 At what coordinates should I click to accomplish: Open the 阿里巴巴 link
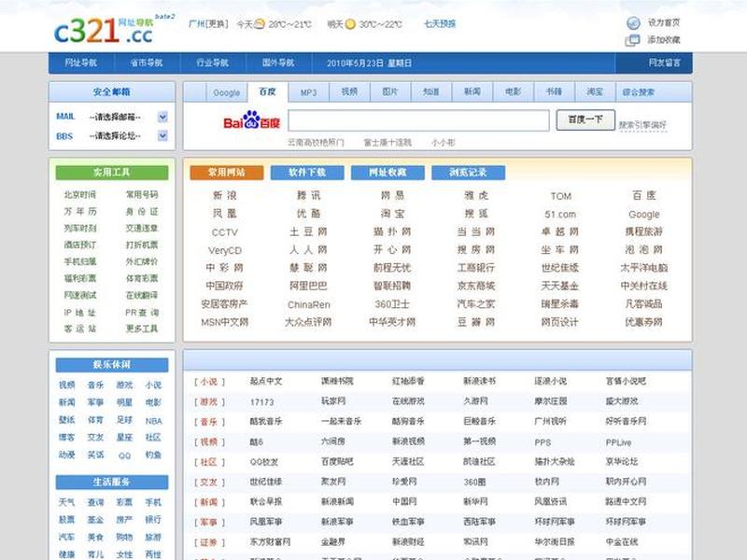pos(308,287)
